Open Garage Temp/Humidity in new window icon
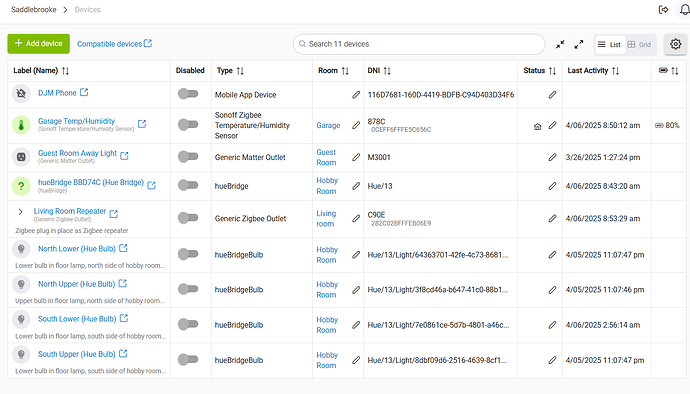Viewport: 690px width, 394px height. click(142, 124)
